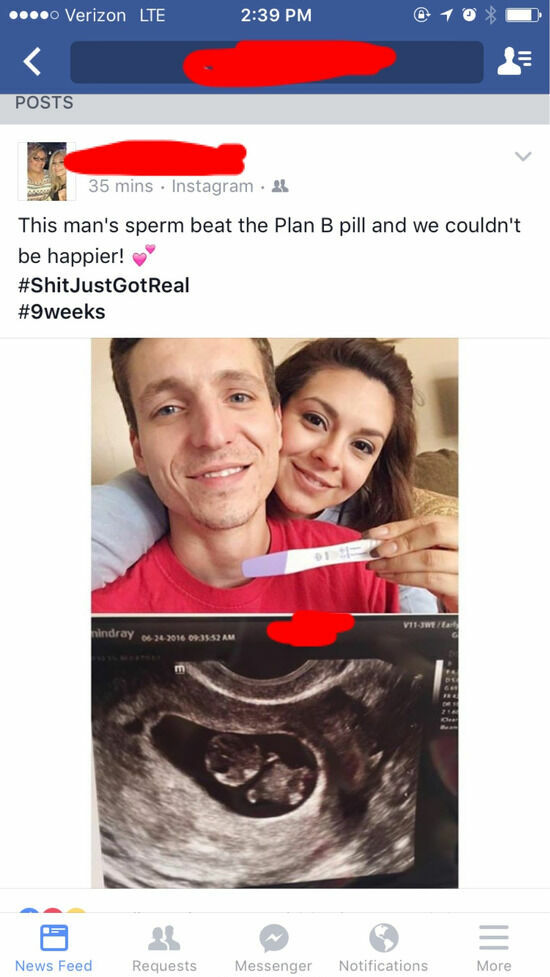Open the friends list icon top right

tap(514, 62)
